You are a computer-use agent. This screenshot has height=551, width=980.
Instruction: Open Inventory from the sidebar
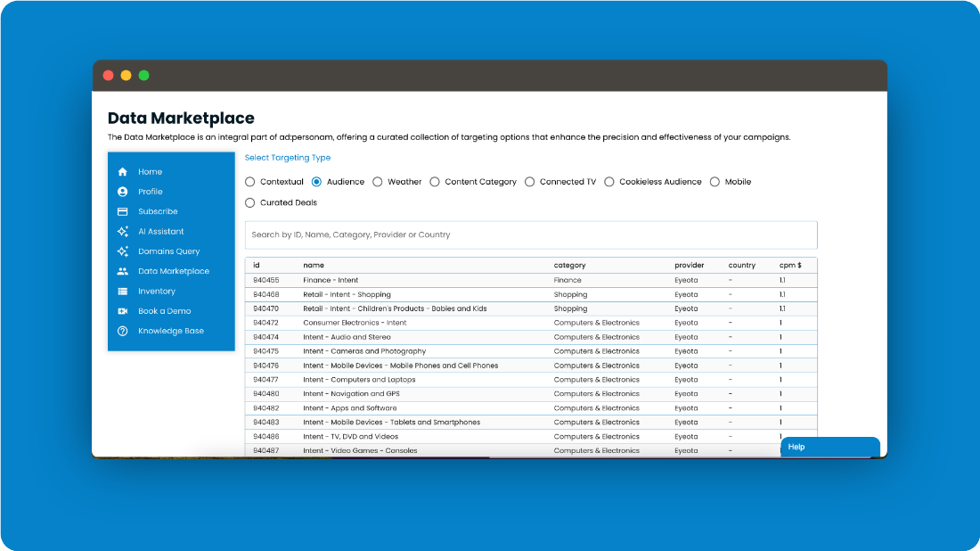156,292
